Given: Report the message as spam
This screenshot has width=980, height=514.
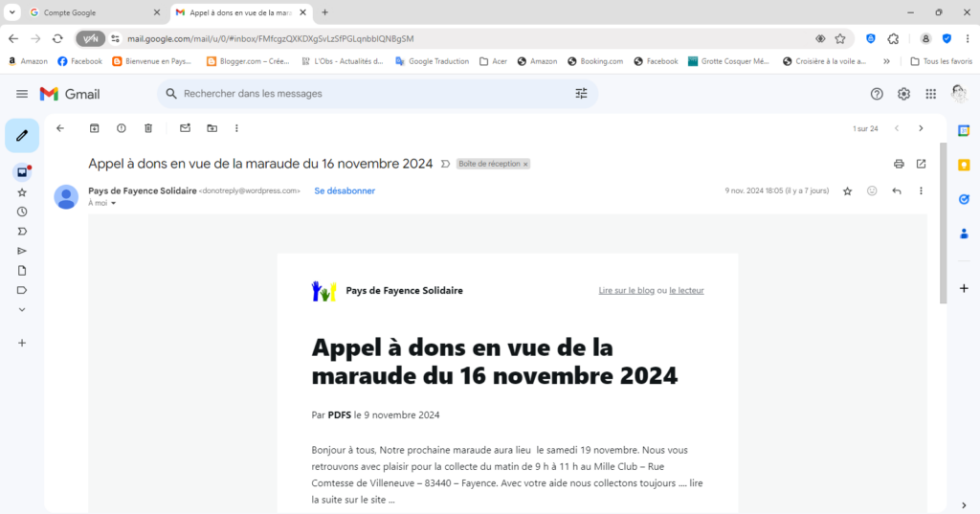Looking at the screenshot, I should pos(122,128).
